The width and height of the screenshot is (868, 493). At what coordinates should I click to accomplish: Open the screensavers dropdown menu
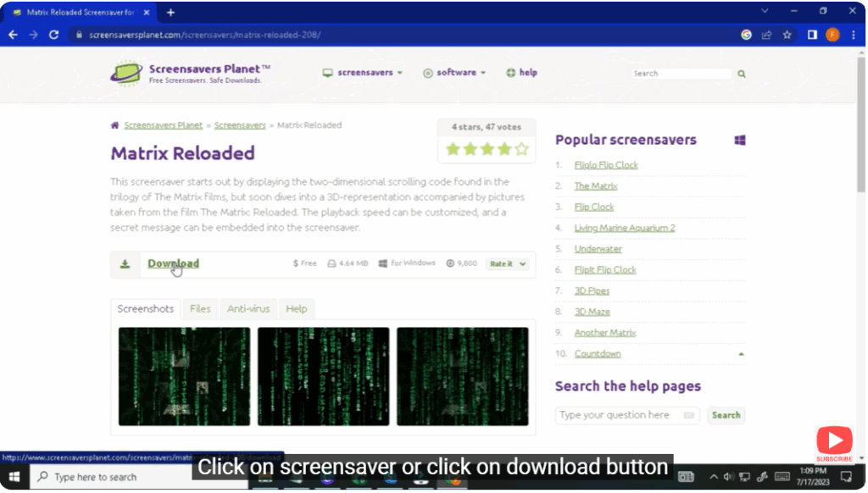point(362,73)
